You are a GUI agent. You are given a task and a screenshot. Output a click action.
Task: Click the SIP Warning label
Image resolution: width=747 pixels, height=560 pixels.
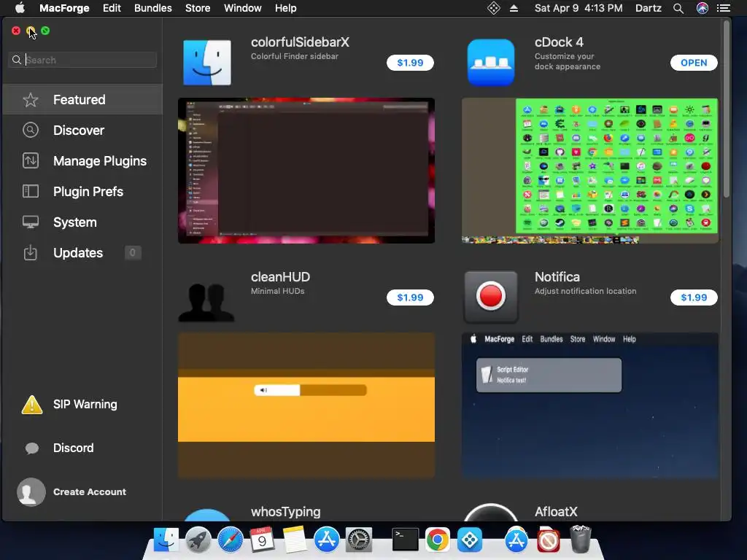coord(85,404)
